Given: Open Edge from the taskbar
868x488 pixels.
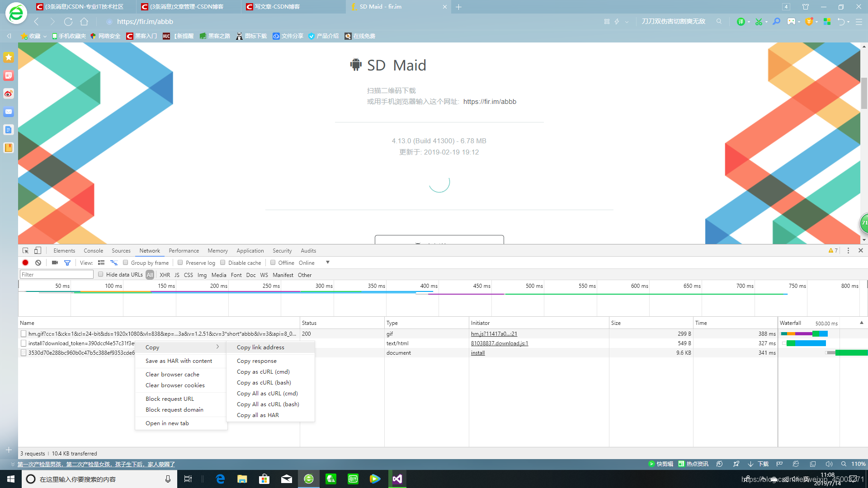Looking at the screenshot, I should pyautogui.click(x=220, y=479).
